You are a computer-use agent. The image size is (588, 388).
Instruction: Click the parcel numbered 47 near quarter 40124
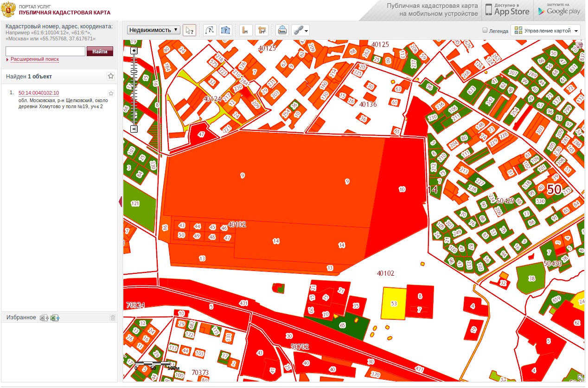tap(201, 135)
